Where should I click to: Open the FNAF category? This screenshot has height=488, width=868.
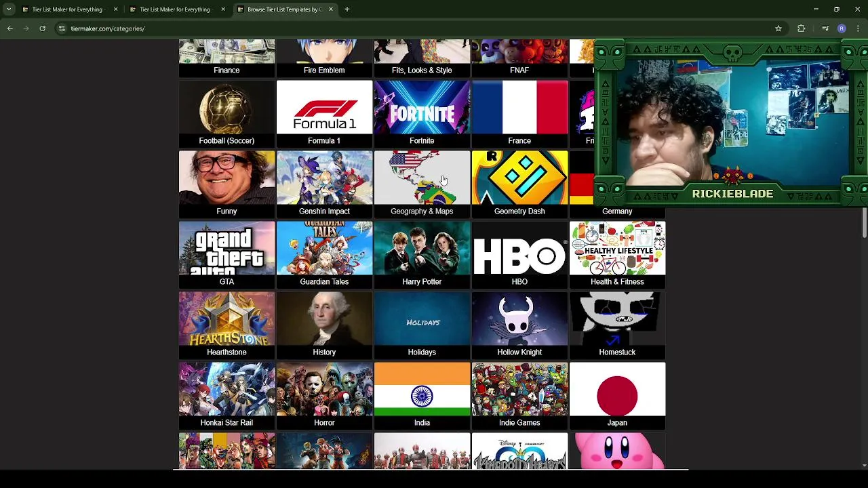click(519, 58)
